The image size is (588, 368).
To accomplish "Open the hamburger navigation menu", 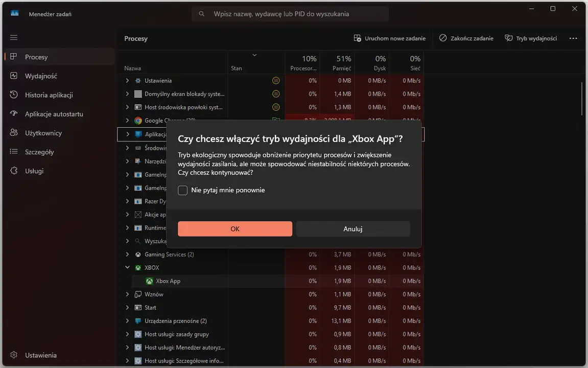I will (14, 37).
